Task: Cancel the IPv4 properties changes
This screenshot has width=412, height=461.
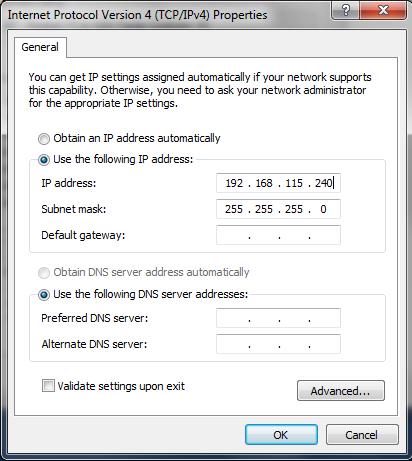Action: (362, 435)
